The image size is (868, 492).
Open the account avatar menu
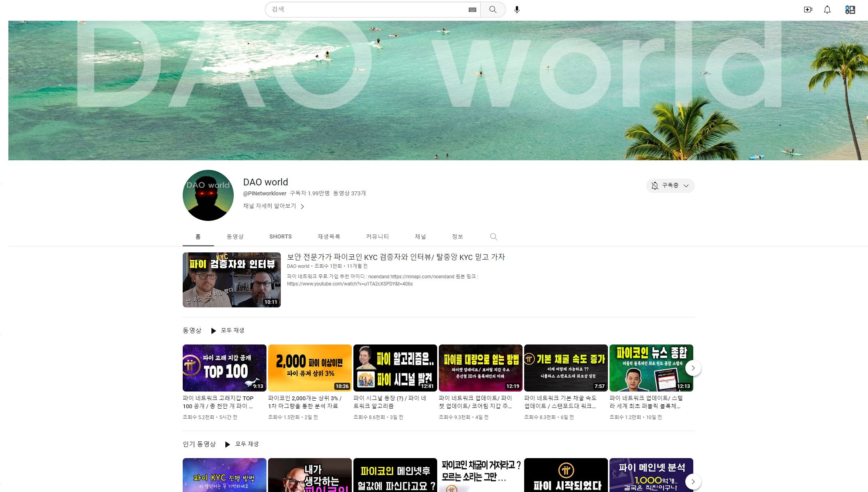850,10
